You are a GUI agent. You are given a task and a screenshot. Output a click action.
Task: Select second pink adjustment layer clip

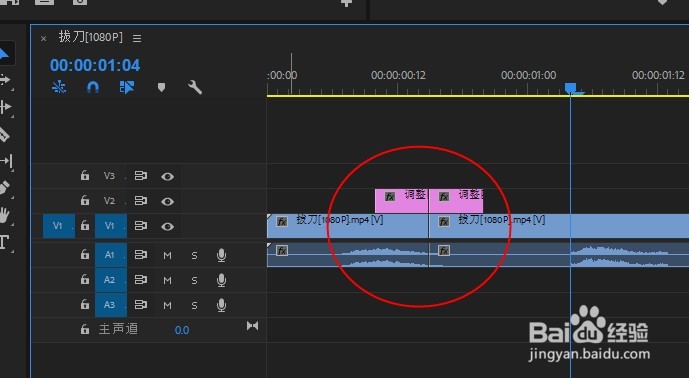(456, 201)
